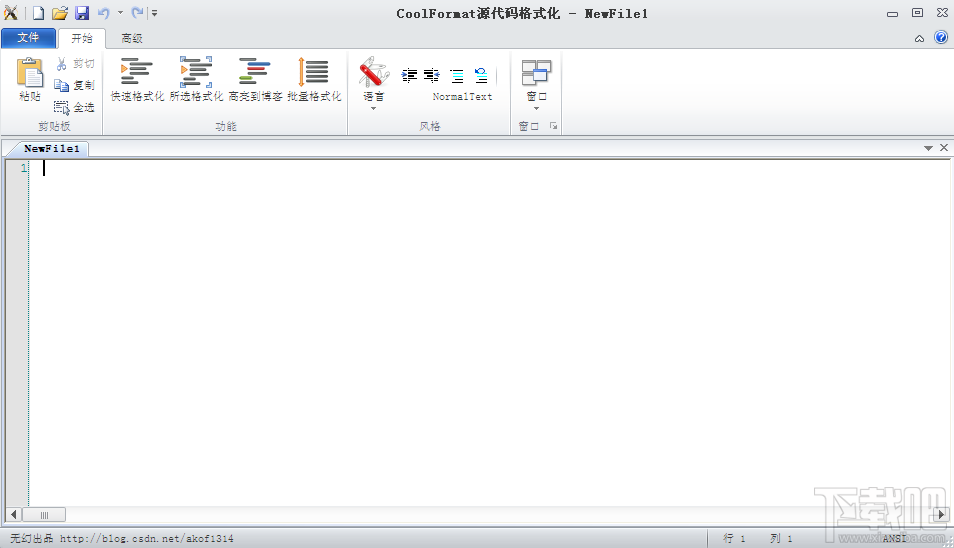This screenshot has height=548, width=954.
Task: Create a new file from quick access toolbar
Action: 38,13
